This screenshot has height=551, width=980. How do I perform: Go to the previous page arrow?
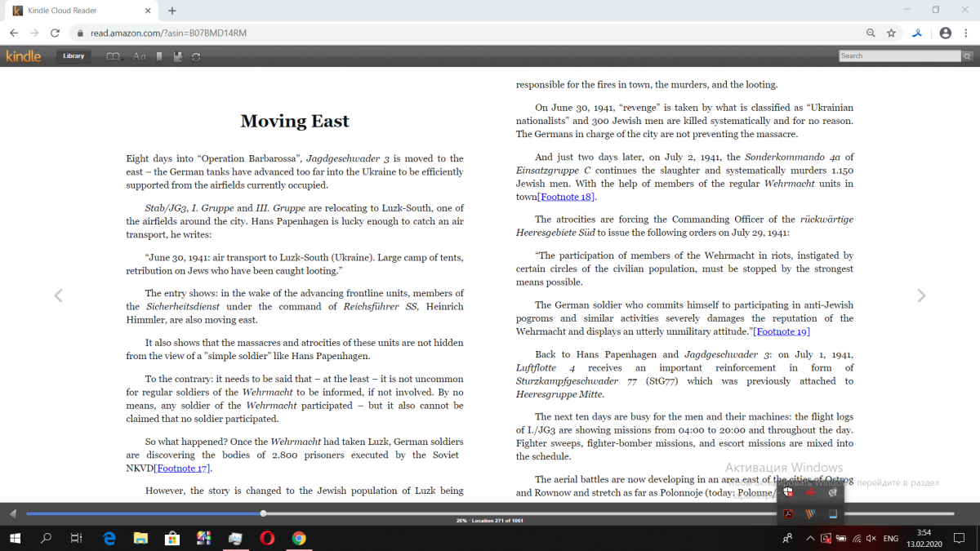[58, 295]
